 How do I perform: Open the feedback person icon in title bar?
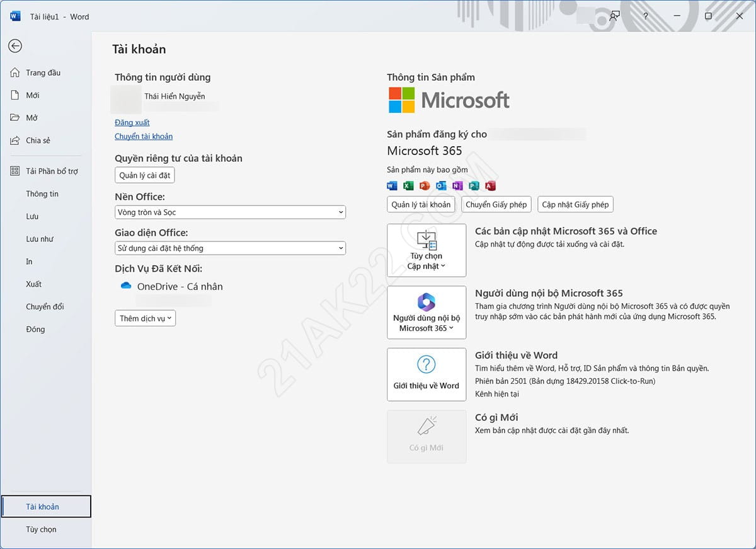click(x=614, y=16)
